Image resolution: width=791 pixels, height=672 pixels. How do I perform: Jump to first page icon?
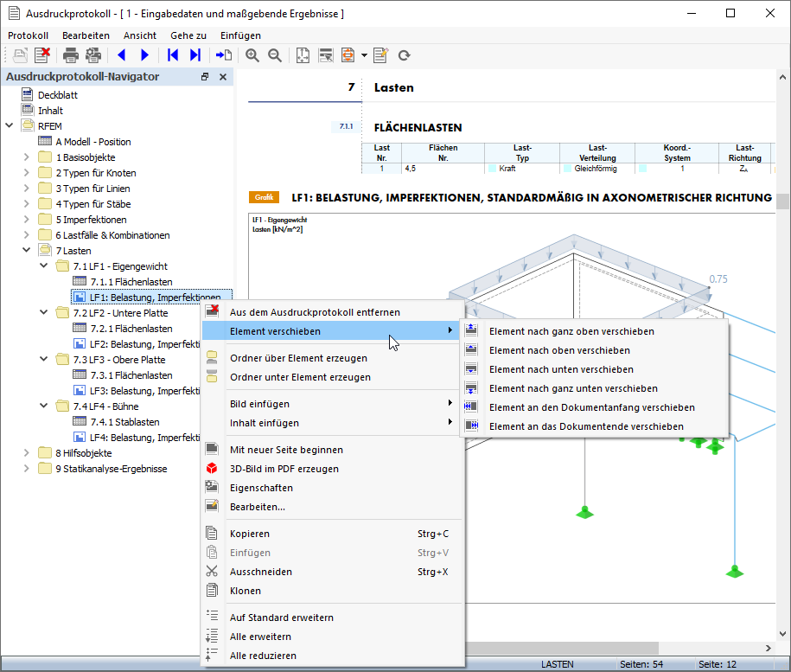point(173,55)
